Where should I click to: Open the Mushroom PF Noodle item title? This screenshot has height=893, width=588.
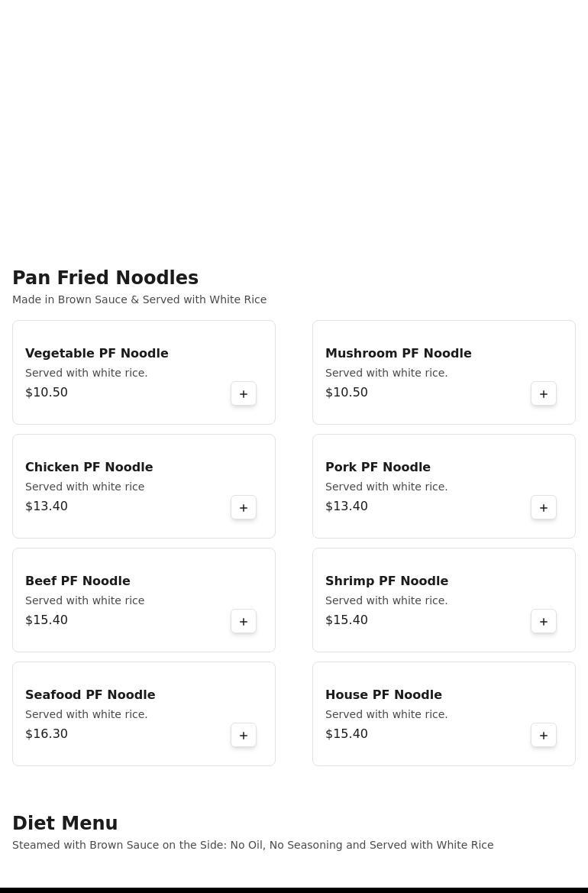pyautogui.click(x=399, y=353)
